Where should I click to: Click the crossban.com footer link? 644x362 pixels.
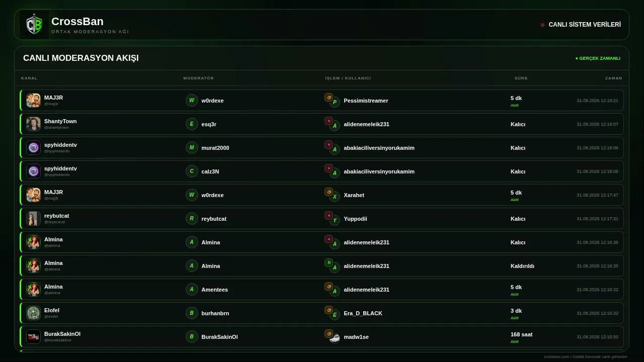[556, 356]
